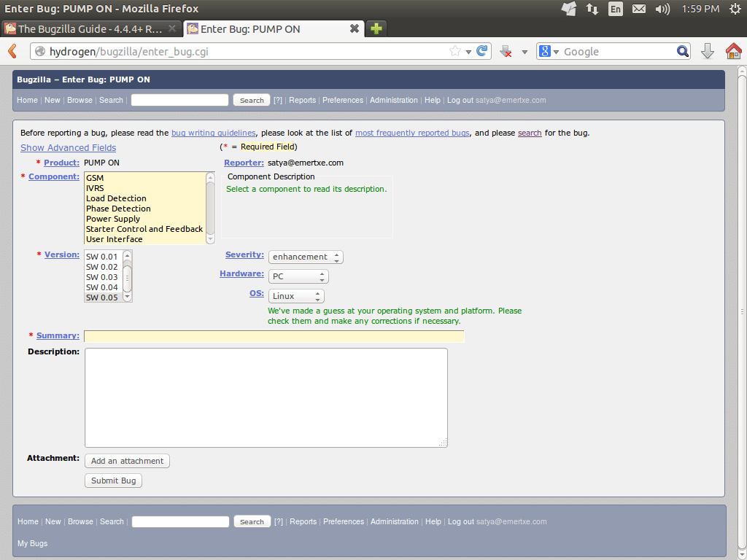The image size is (747, 560).
Task: Select the Enter Bug: PUMP ON tab
Action: click(x=274, y=28)
